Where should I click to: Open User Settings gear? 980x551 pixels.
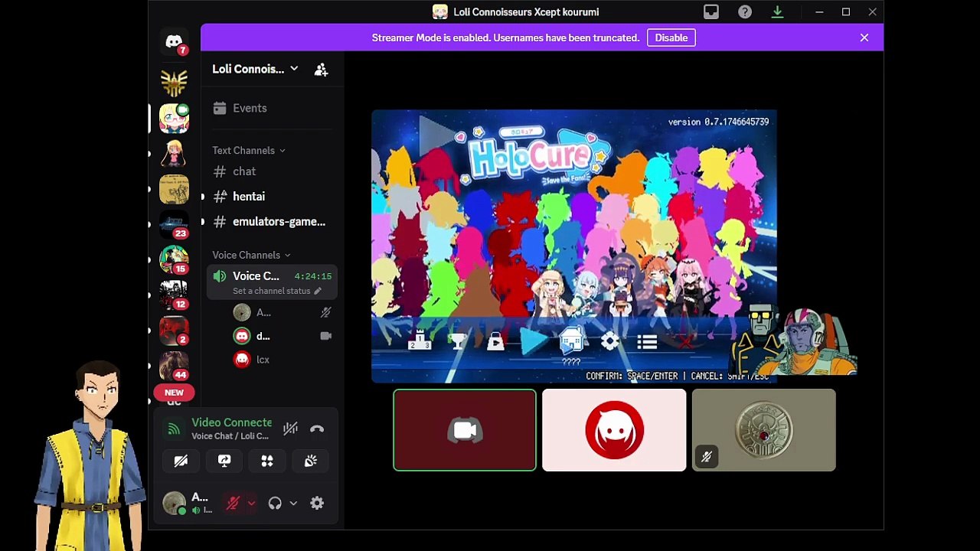[x=317, y=503]
